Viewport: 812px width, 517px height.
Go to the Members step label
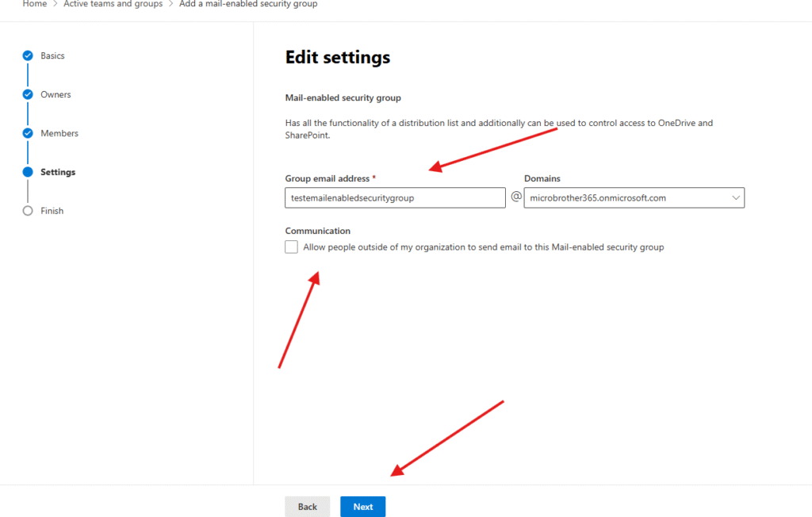[x=59, y=133]
